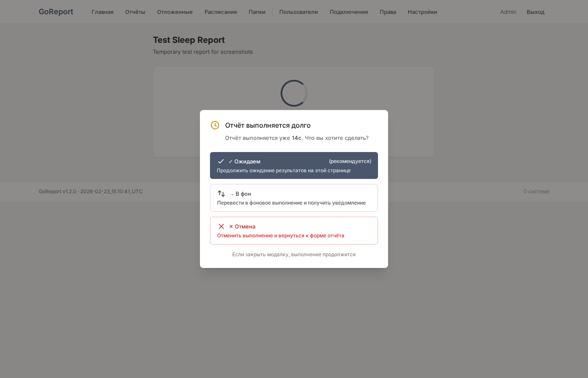This screenshot has height=378, width=588.
Task: Open the Права page
Action: pyautogui.click(x=388, y=12)
